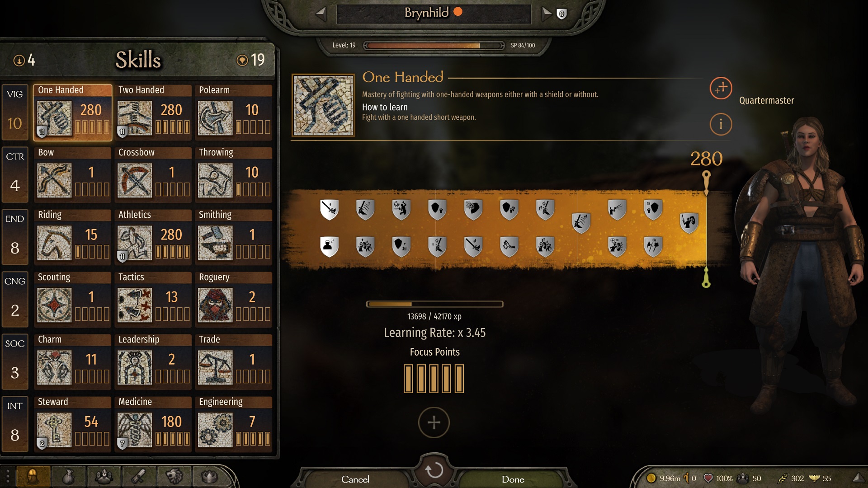Select the Bow skill icon

54,181
